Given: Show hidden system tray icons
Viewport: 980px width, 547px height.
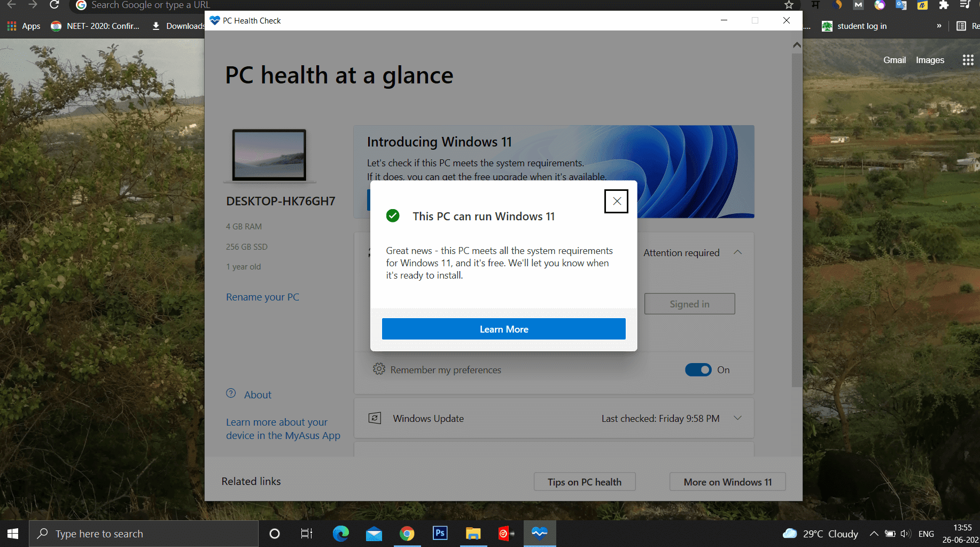Looking at the screenshot, I should tap(874, 534).
